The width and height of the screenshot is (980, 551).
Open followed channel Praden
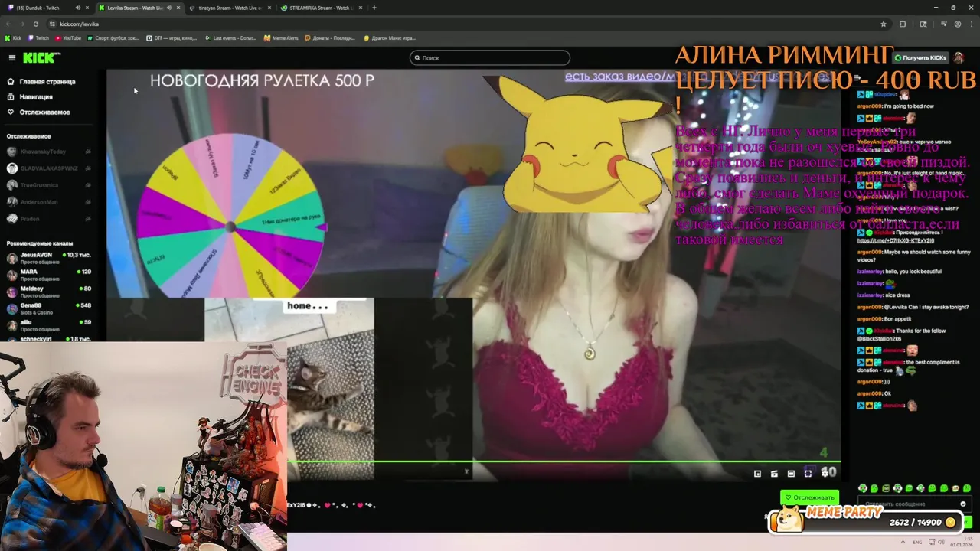49,219
